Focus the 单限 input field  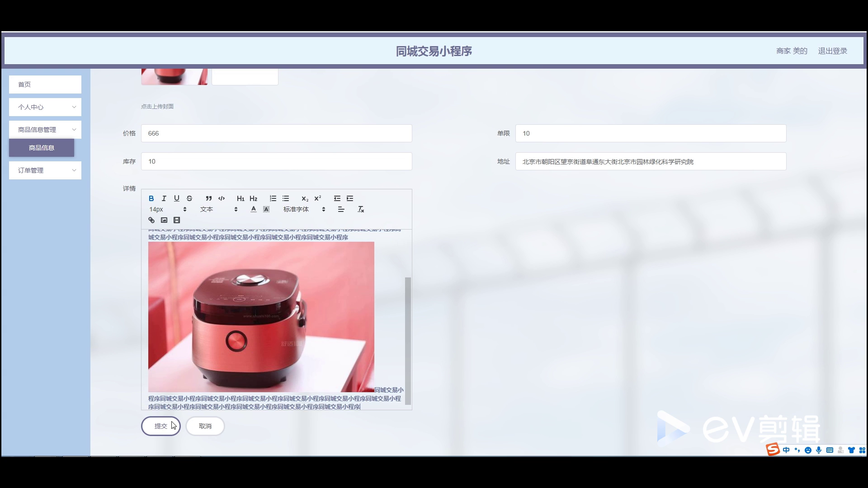(x=651, y=133)
